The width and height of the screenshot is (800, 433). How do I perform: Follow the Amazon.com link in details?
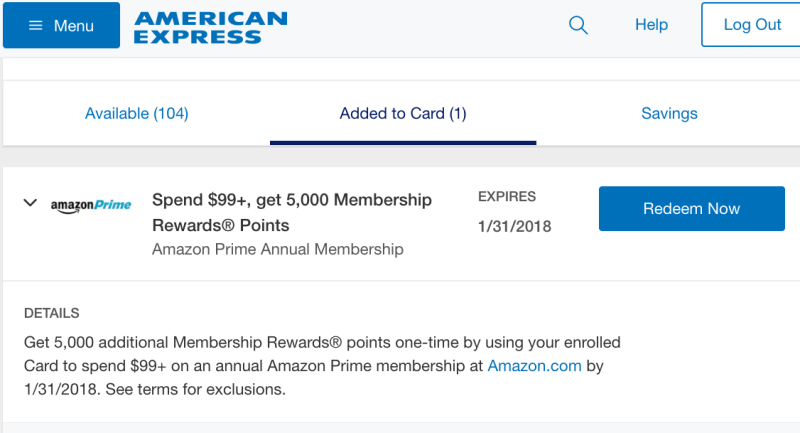[x=534, y=366]
